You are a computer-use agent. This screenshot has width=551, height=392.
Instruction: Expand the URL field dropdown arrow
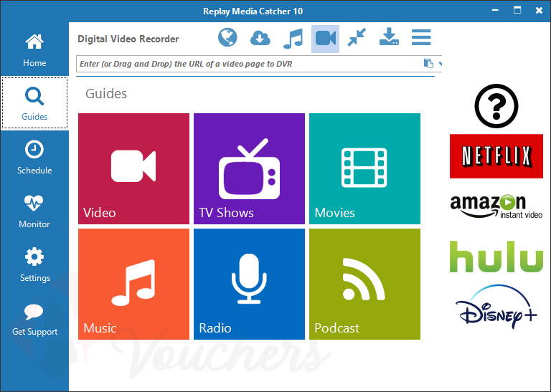[x=440, y=64]
